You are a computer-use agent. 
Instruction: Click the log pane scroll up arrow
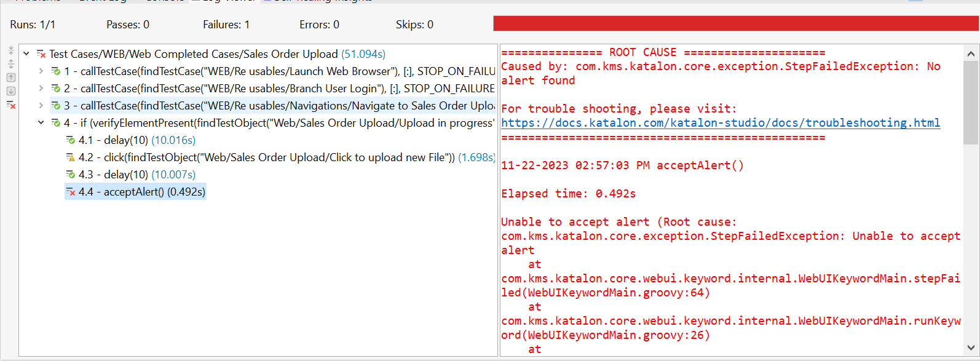click(x=970, y=54)
